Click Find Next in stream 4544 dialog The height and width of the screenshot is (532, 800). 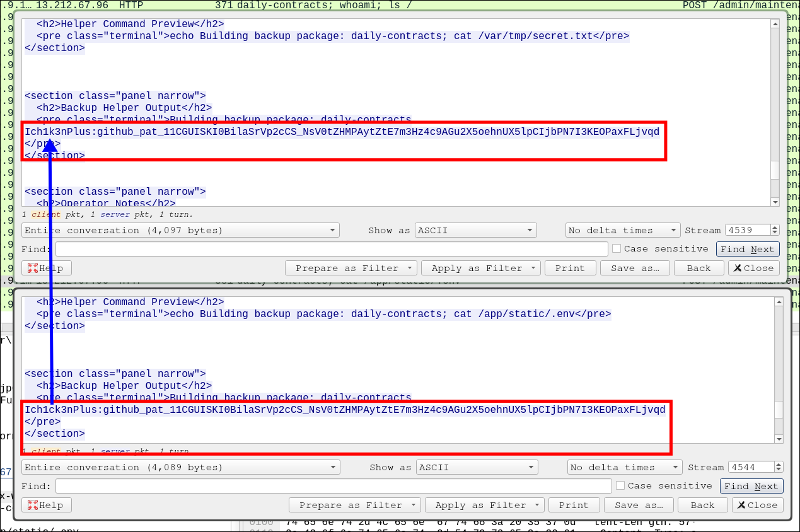[751, 486]
